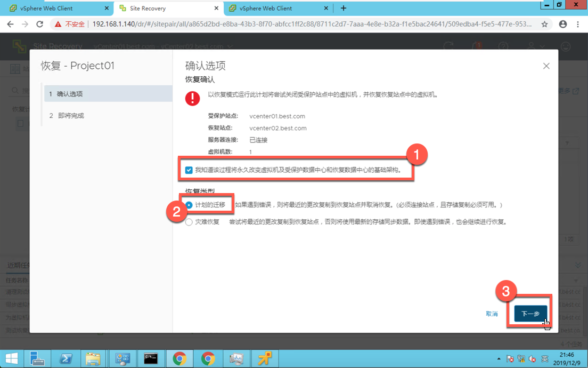The height and width of the screenshot is (368, 588).
Task: Go to step 1 确认选项
Action: tap(108, 94)
